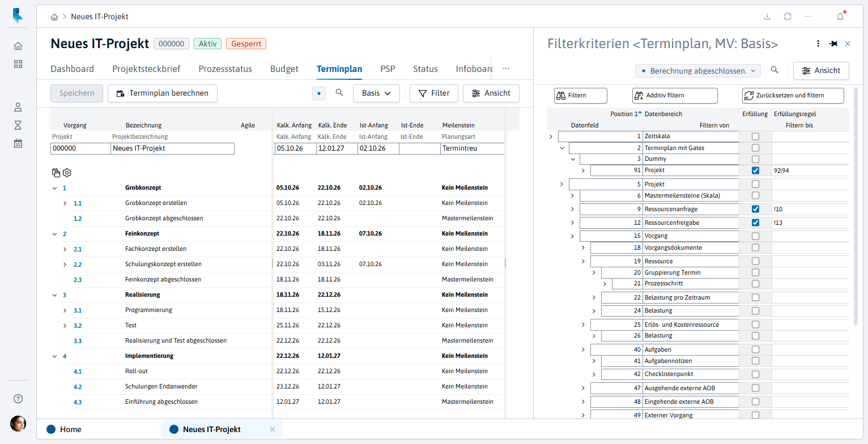Switch to the PSP tab

coord(388,69)
